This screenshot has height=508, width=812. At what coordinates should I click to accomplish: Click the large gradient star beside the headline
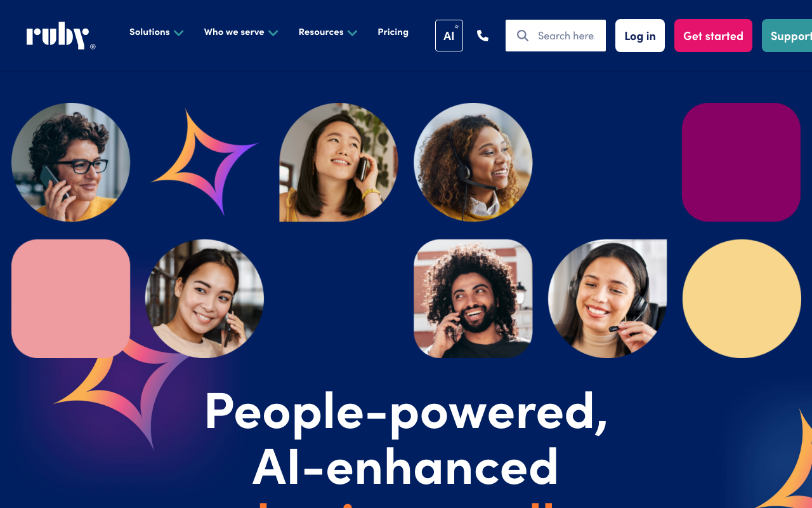click(121, 394)
